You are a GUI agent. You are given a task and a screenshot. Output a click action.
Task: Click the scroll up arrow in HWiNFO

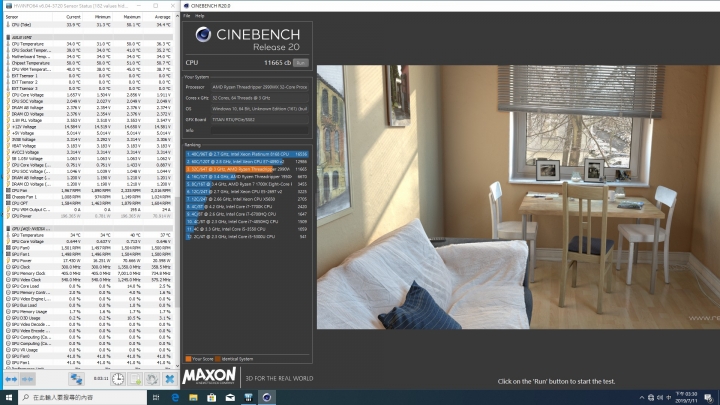[x=177, y=16]
